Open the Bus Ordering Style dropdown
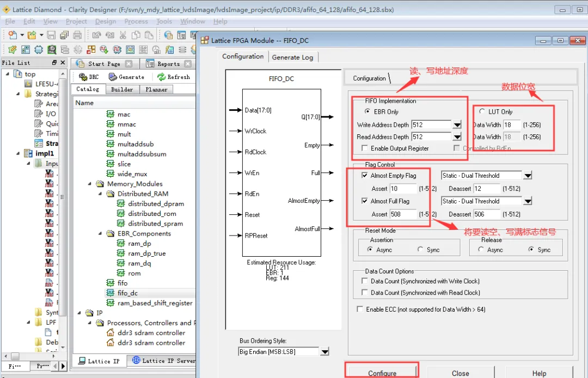Viewport: 588px width, 378px height. [324, 352]
